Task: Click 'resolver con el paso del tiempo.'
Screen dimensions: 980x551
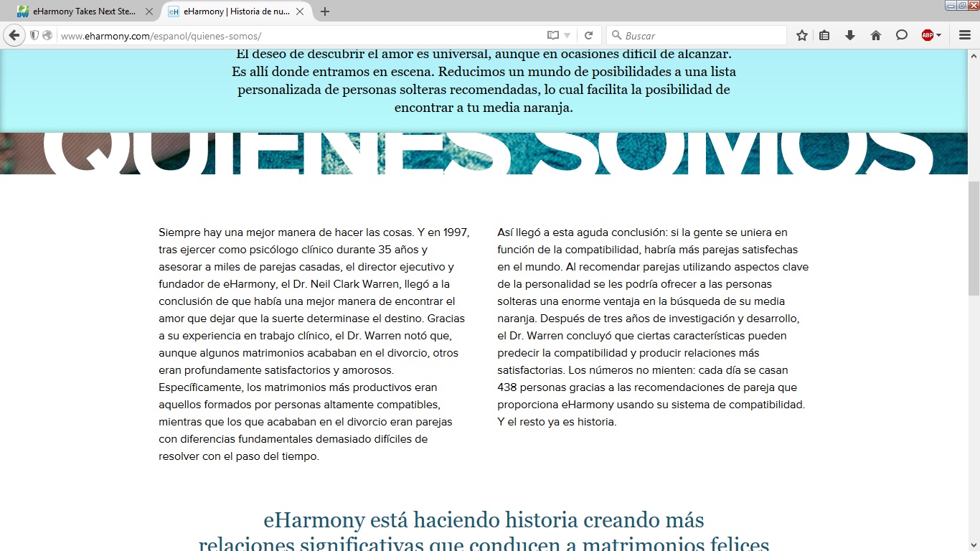Action: pos(239,456)
